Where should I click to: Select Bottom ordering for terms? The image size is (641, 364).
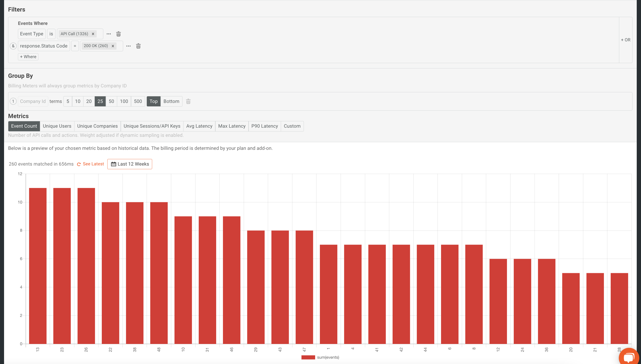point(171,101)
